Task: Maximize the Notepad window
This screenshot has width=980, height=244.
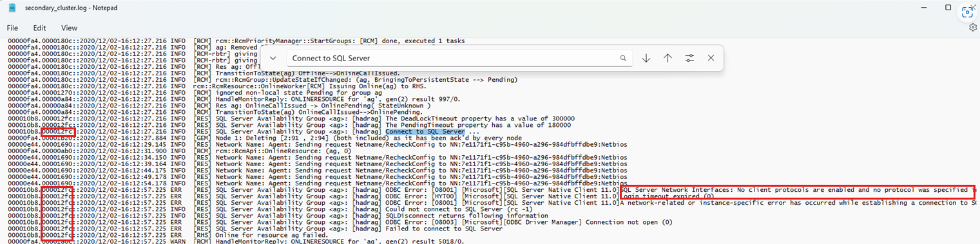Action: tap(948, 7)
